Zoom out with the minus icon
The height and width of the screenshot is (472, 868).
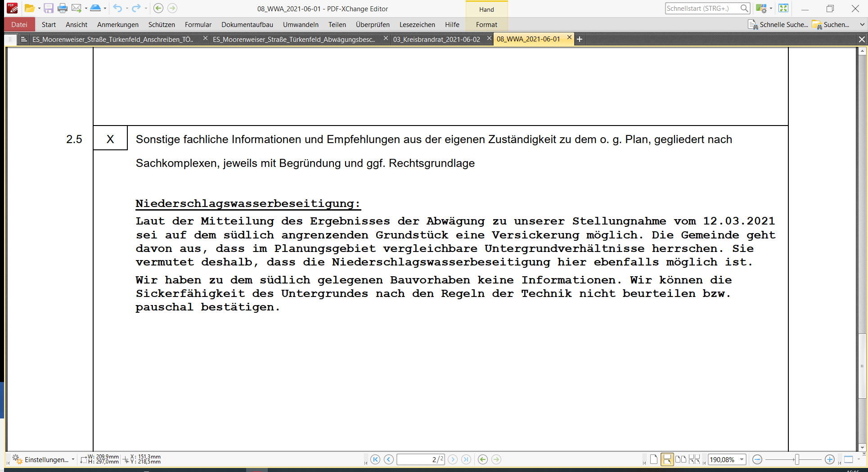pos(757,459)
